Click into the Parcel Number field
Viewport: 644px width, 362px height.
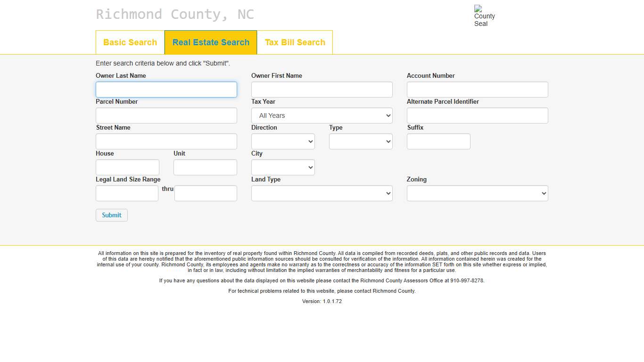[x=166, y=115]
